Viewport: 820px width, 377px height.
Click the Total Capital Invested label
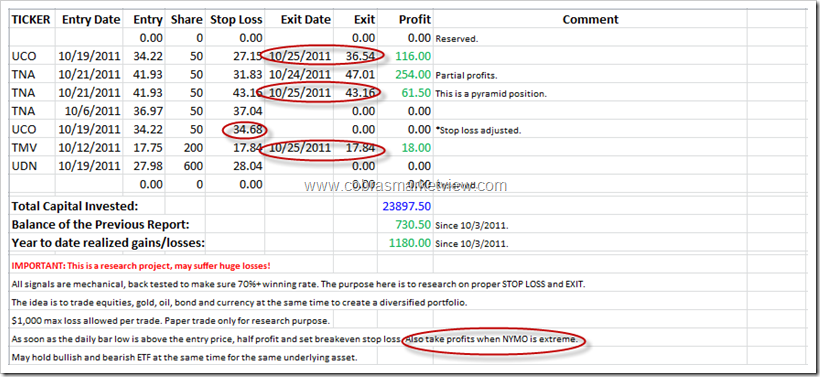[x=75, y=206]
